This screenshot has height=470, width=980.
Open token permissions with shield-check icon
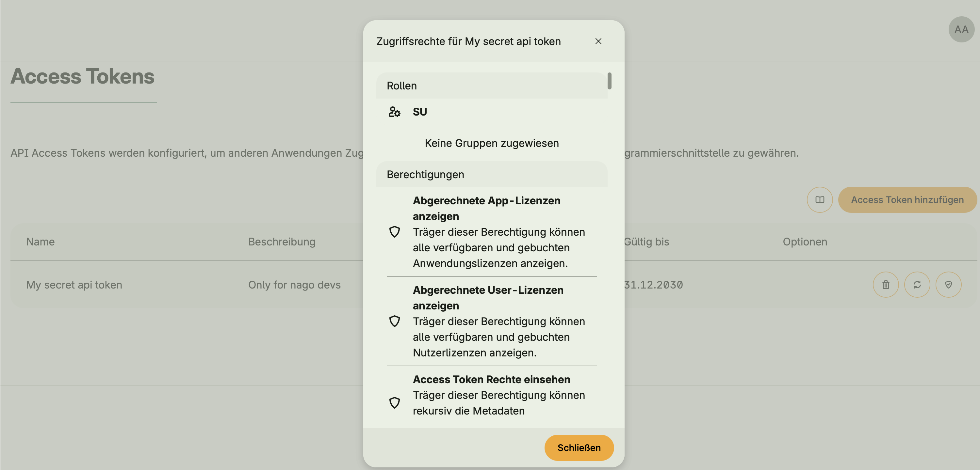(x=948, y=284)
